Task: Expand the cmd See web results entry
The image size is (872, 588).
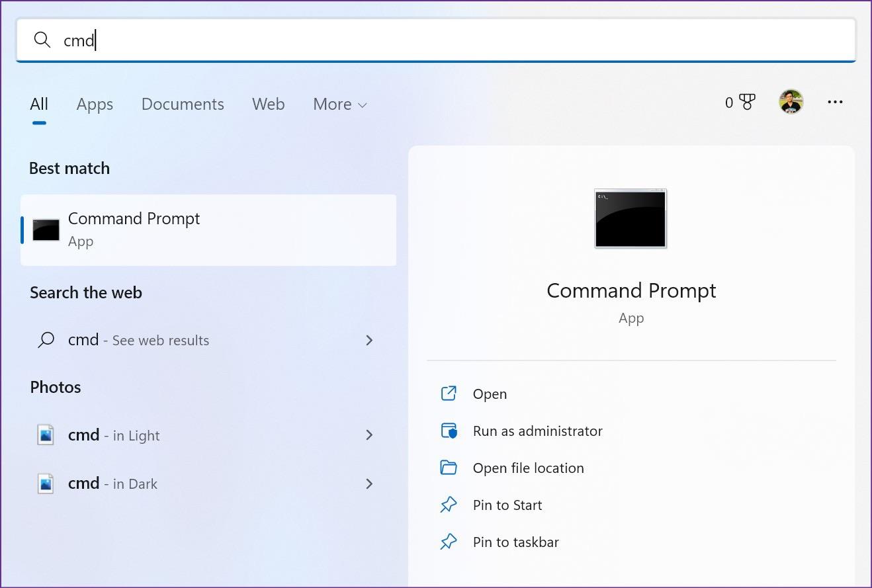Action: pyautogui.click(x=369, y=340)
